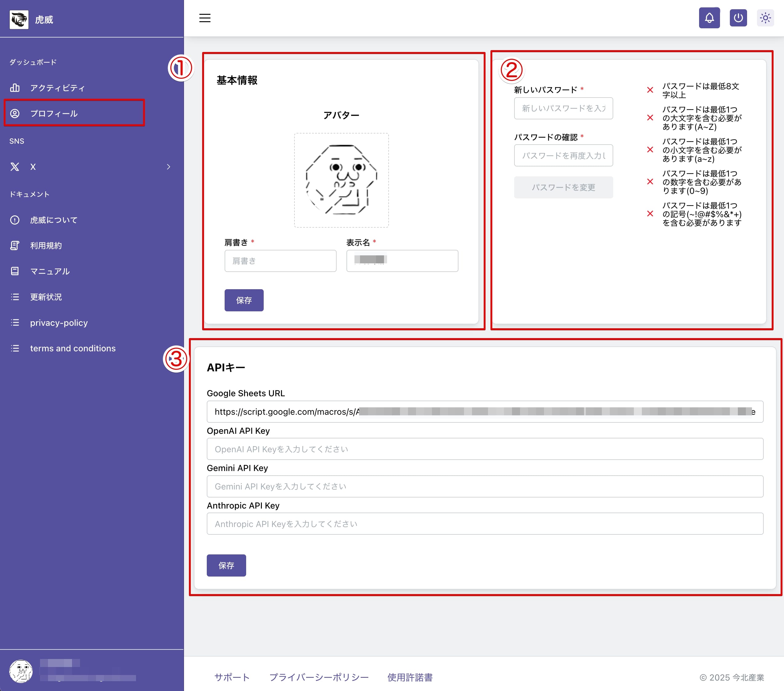This screenshot has height=691, width=784.
Task: Click OpenAI API Key field
Action: click(484, 449)
